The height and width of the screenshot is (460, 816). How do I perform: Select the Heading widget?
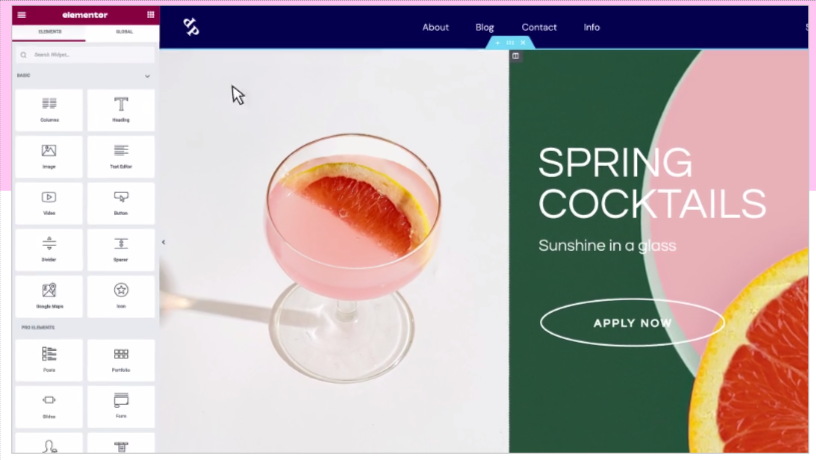(x=121, y=110)
